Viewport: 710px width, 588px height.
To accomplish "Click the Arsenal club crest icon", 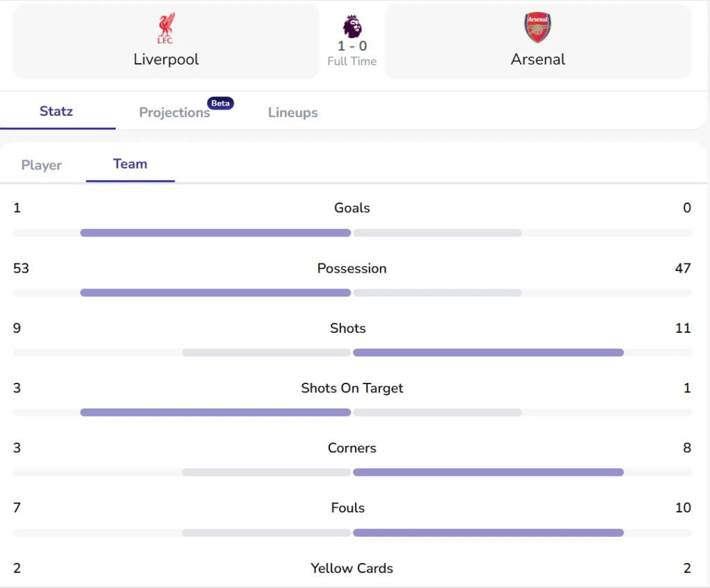I will pyautogui.click(x=537, y=28).
